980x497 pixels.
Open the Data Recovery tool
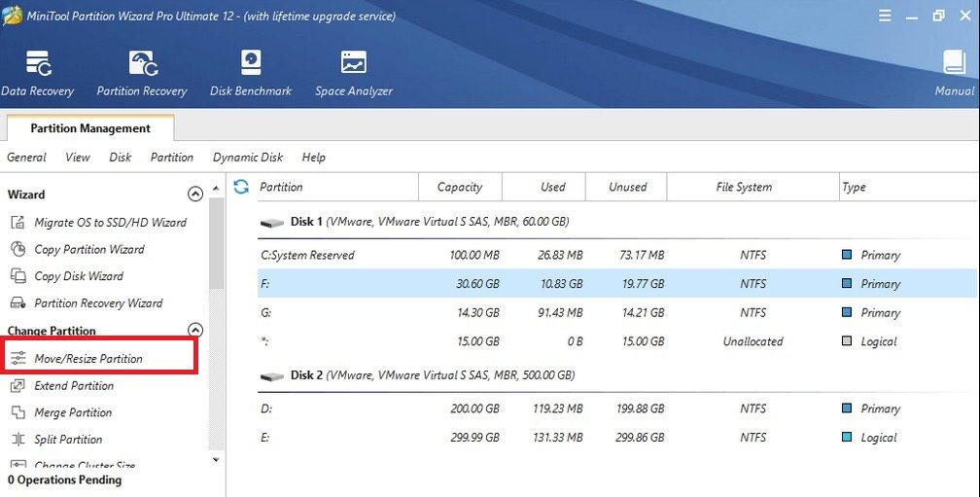coord(38,73)
